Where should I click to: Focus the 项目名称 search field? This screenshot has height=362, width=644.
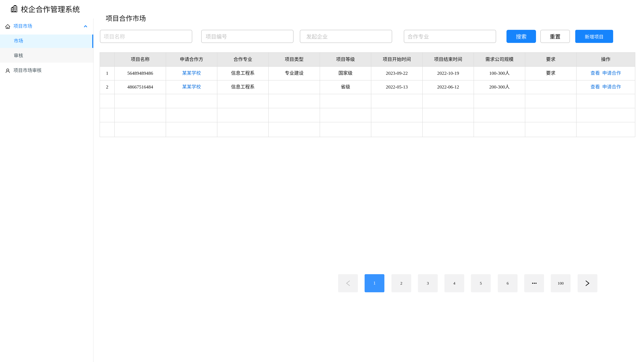(x=146, y=37)
